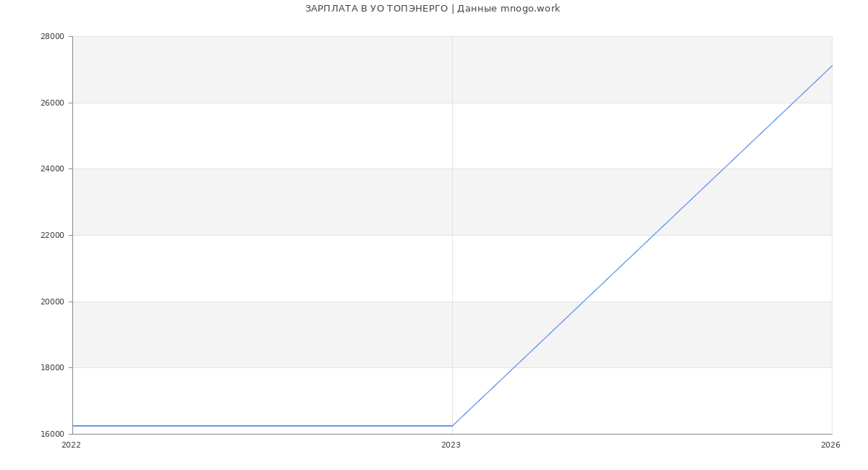Click the line's data point at 2023
The image size is (868, 470).
pyautogui.click(x=452, y=426)
